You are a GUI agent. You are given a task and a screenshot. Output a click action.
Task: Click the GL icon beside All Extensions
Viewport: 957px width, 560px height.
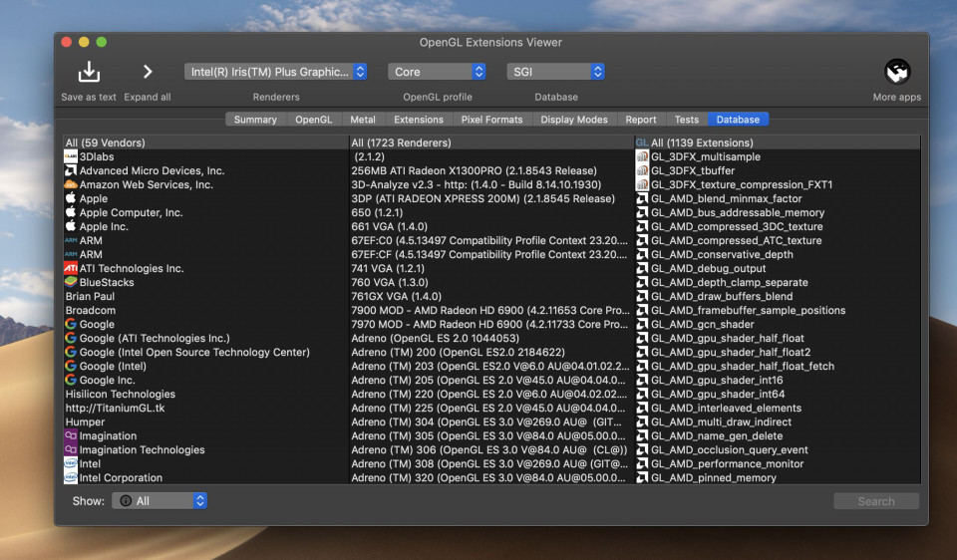tap(642, 142)
